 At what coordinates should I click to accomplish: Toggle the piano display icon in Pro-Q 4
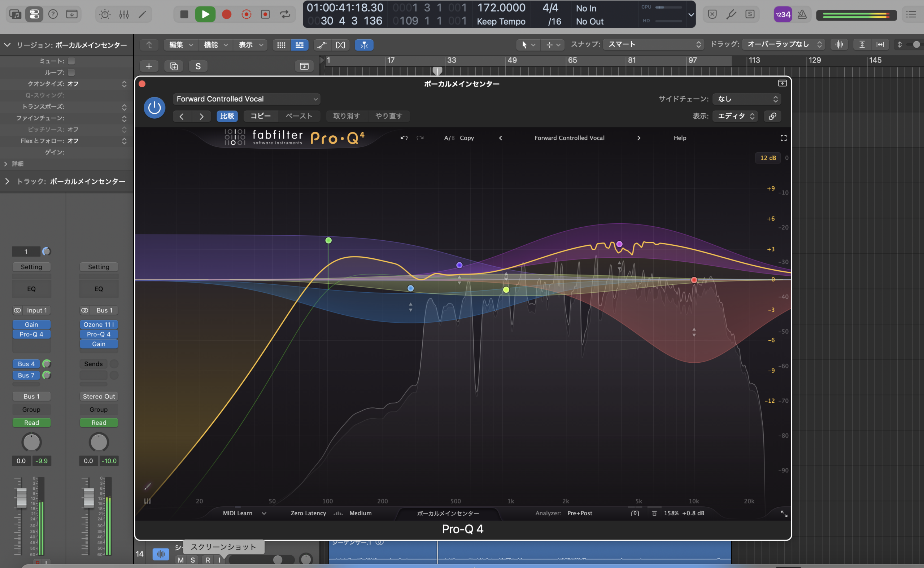click(x=147, y=501)
